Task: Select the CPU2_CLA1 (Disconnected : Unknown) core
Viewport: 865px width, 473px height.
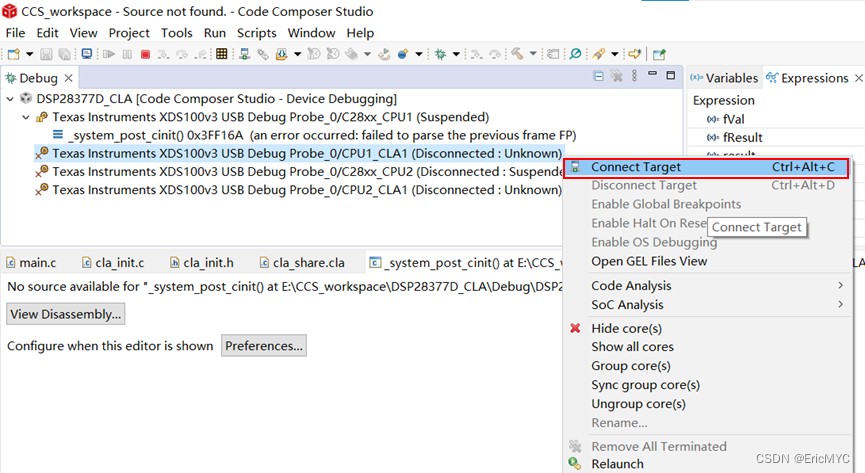Action: pos(300,190)
